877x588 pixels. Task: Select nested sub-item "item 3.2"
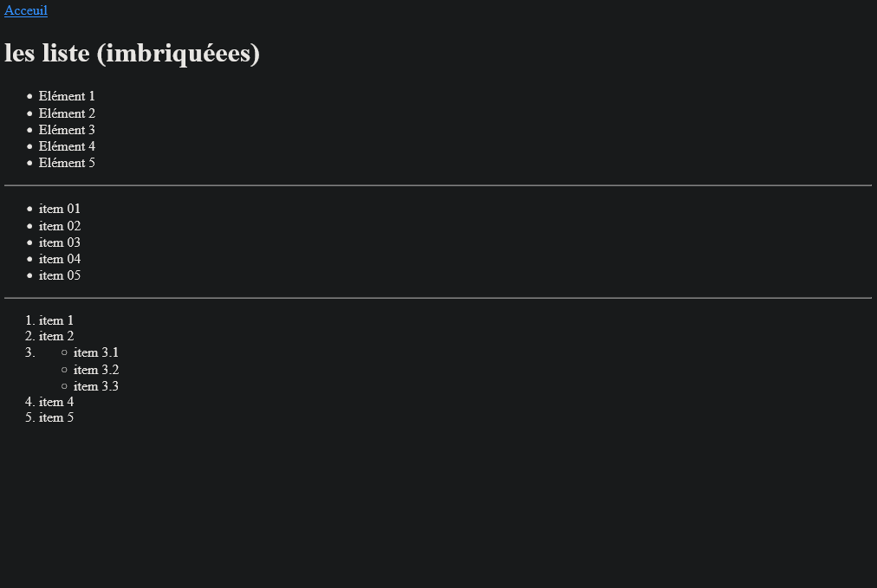pos(96,370)
